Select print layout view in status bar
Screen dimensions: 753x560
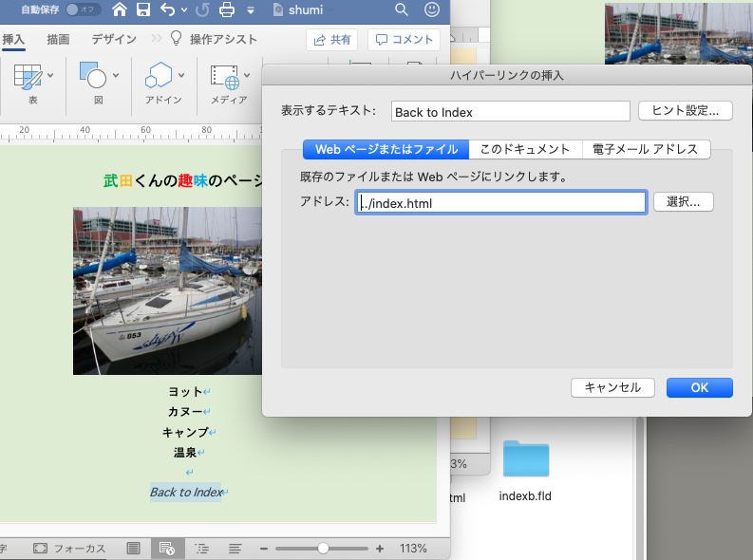coord(134,548)
